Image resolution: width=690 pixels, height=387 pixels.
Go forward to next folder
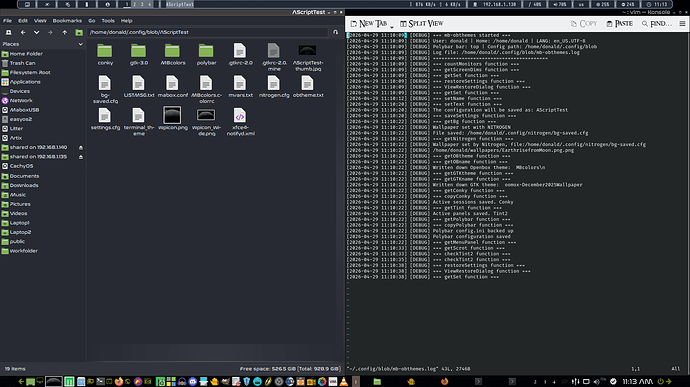[x=50, y=32]
